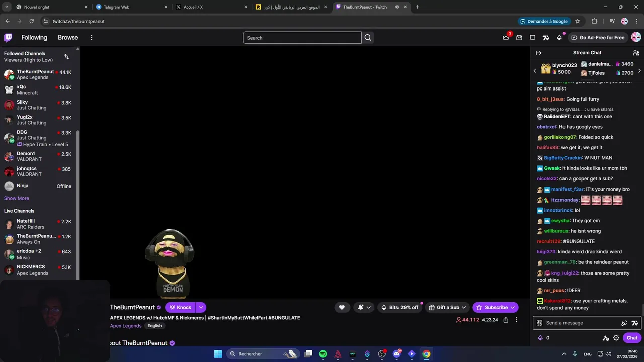Open Discord from the taskbar
The height and width of the screenshot is (362, 644).
click(397, 354)
